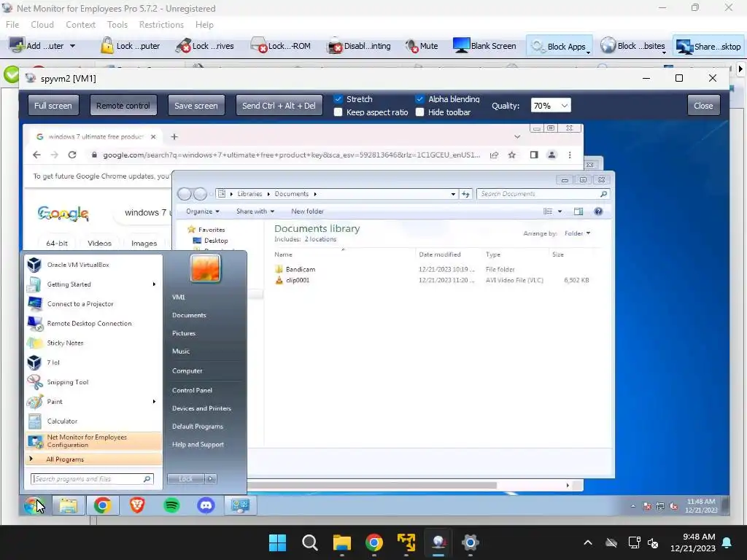
Task: Click Lock CD-ROM toolbar icon
Action: [259, 46]
